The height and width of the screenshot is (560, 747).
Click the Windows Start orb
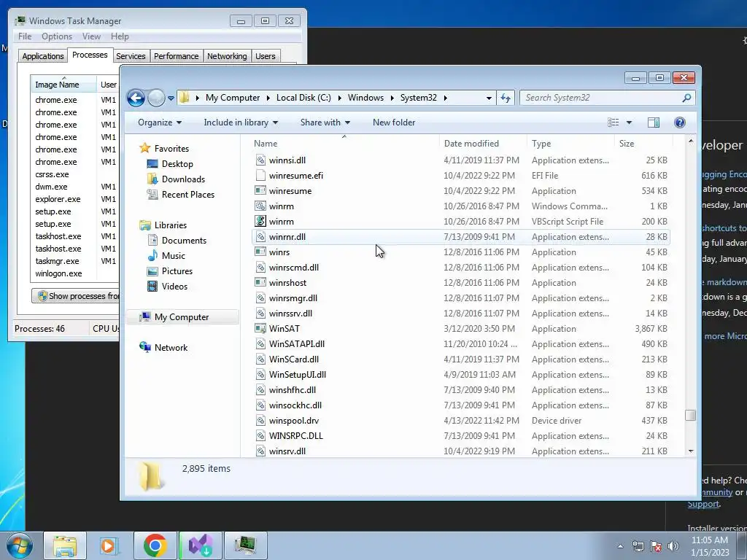pos(19,545)
